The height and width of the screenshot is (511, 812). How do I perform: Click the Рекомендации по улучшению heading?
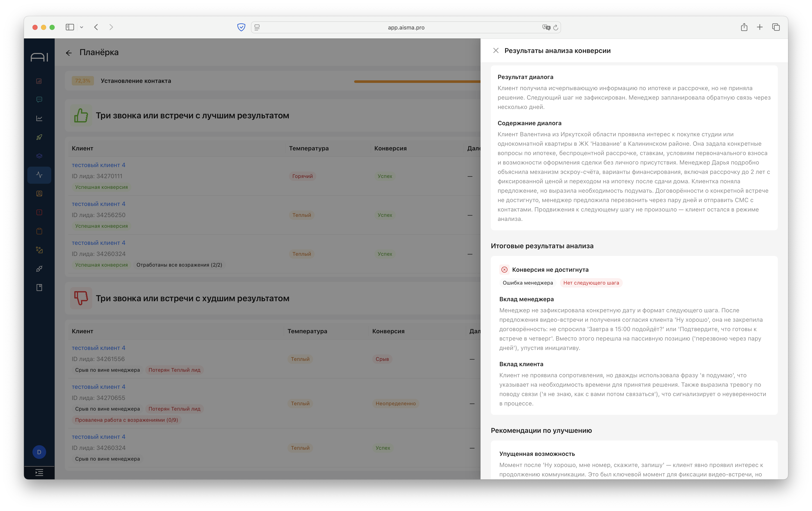coord(541,430)
